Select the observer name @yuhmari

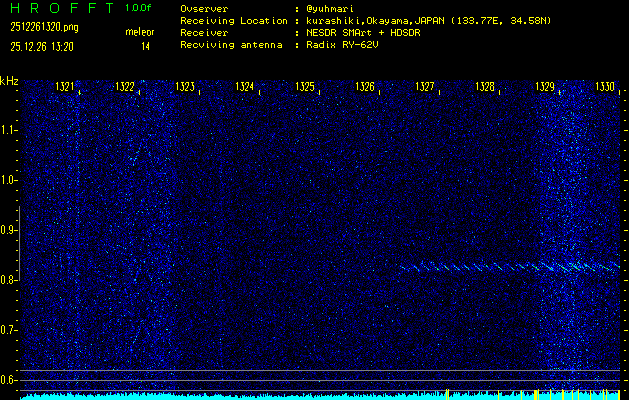click(x=333, y=8)
